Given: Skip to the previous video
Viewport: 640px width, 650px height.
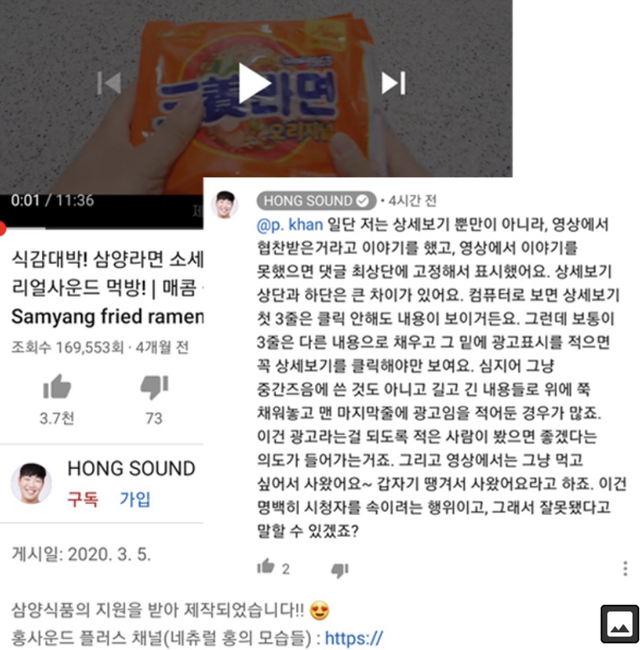Looking at the screenshot, I should tap(109, 83).
